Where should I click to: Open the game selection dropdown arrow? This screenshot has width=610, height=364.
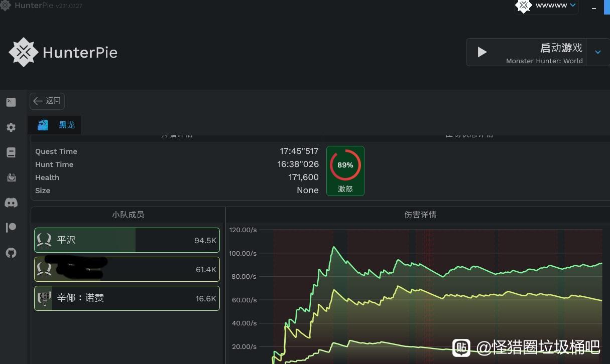pos(598,52)
